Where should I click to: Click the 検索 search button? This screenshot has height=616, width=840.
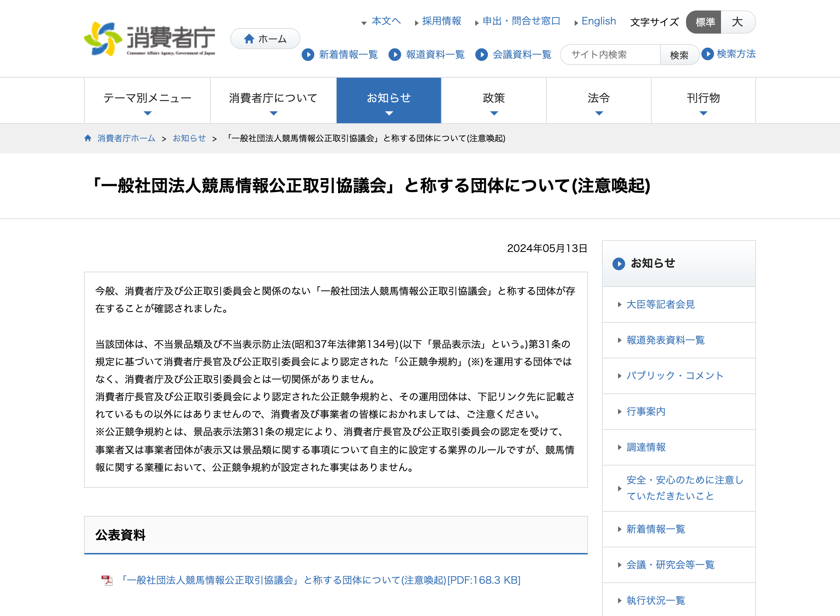(x=679, y=55)
